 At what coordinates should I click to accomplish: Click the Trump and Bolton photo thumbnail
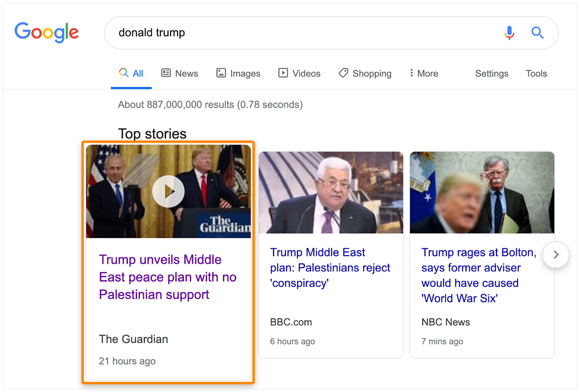click(x=481, y=192)
